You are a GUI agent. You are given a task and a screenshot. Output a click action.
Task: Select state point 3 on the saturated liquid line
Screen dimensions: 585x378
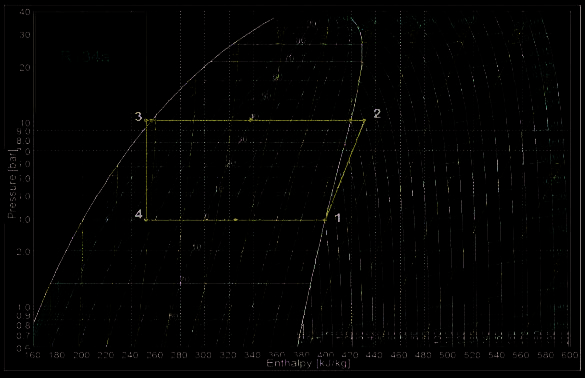pyautogui.click(x=147, y=121)
